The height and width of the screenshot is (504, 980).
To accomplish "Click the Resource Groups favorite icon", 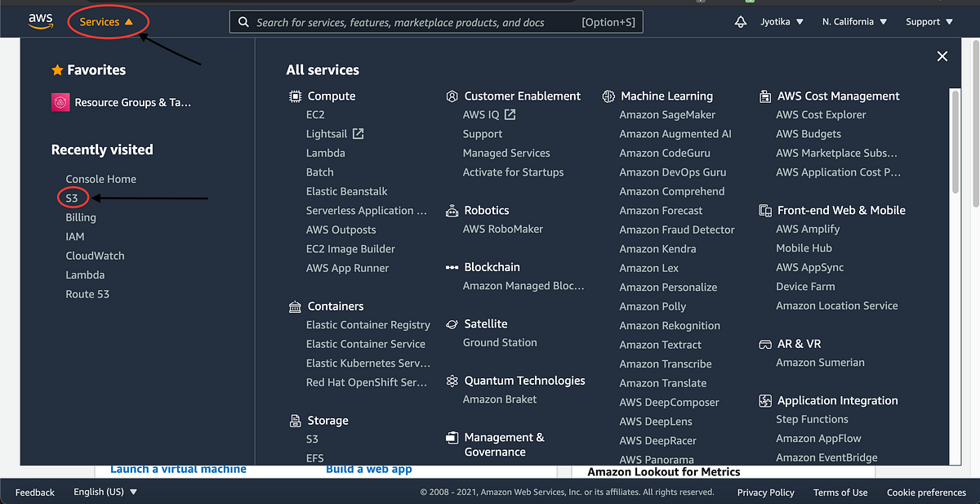I will click(x=60, y=101).
